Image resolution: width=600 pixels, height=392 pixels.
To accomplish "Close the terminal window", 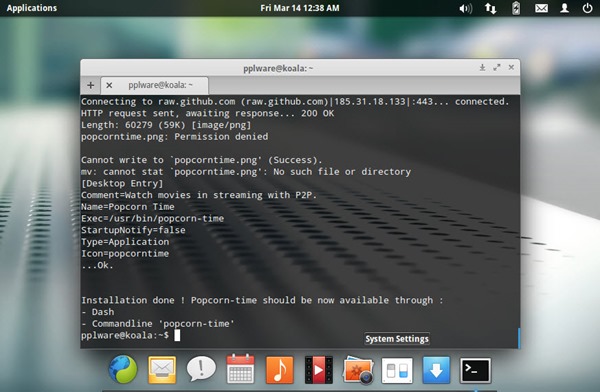I will 511,67.
